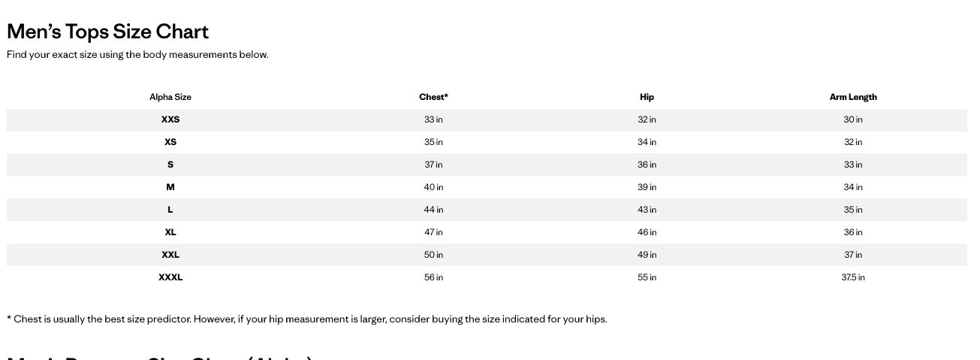Select the XL size row label
Viewport: 980px width, 360px height.
(170, 232)
